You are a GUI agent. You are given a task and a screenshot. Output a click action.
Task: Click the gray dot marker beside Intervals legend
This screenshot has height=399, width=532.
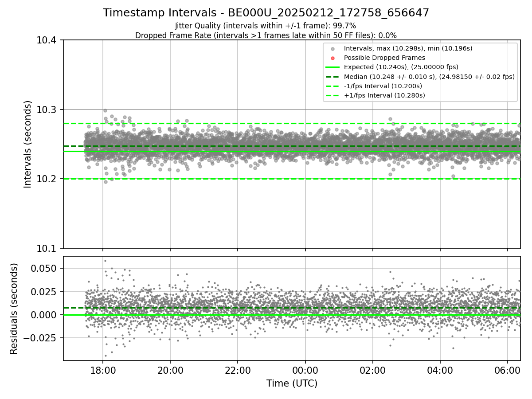pos(332,49)
